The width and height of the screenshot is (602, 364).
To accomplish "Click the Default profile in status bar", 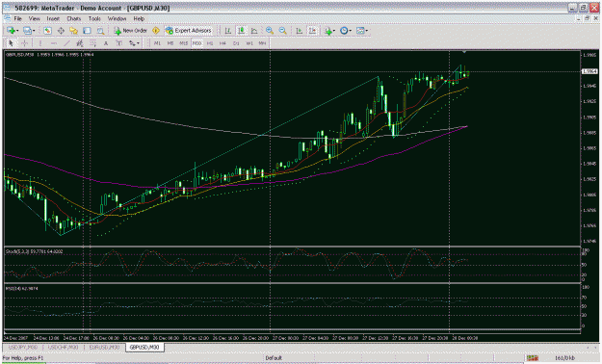I will [x=274, y=358].
